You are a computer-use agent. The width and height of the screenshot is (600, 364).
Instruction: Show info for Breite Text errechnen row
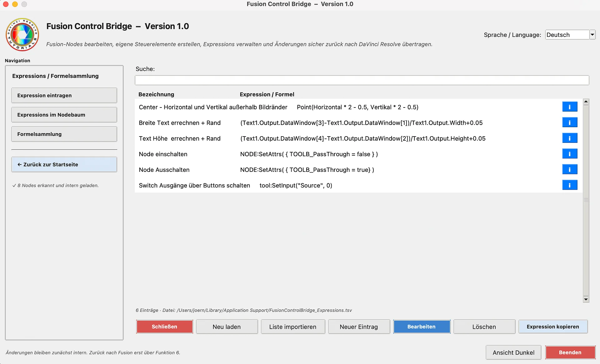(x=569, y=122)
